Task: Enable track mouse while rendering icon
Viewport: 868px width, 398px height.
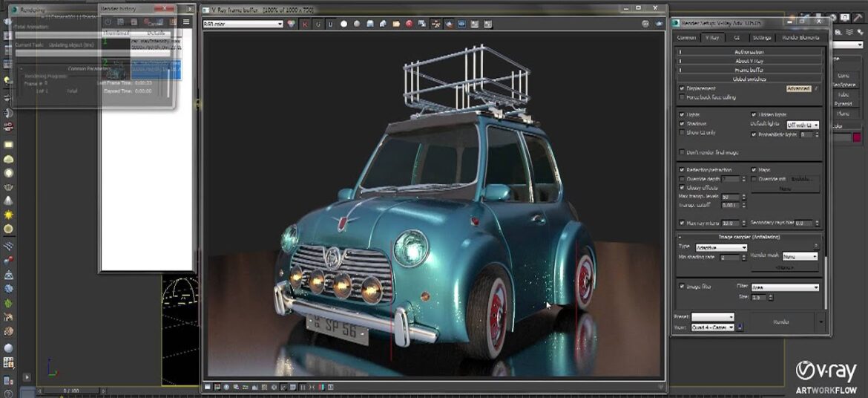Action: [435, 24]
